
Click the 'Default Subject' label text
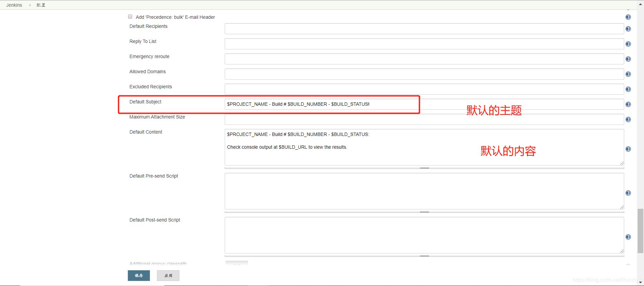tap(145, 102)
